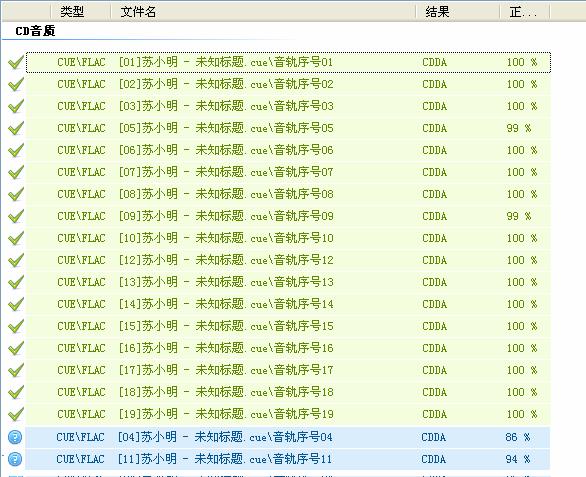The width and height of the screenshot is (586, 477).
Task: Click green checkmark beside track 19 row
Action: point(16,414)
